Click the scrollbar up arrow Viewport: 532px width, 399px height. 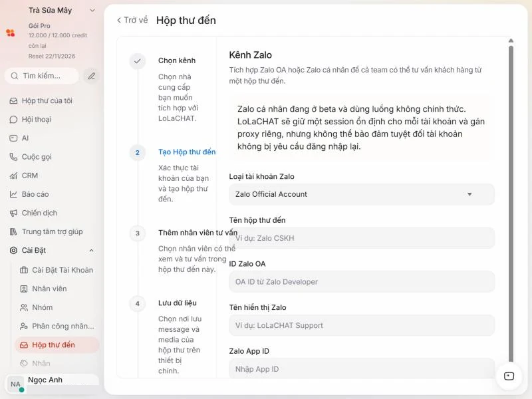(511, 41)
